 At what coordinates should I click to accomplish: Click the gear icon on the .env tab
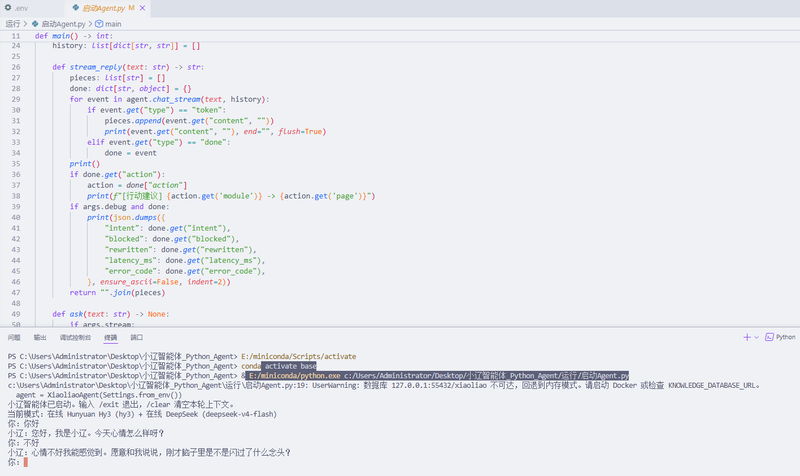click(8, 8)
